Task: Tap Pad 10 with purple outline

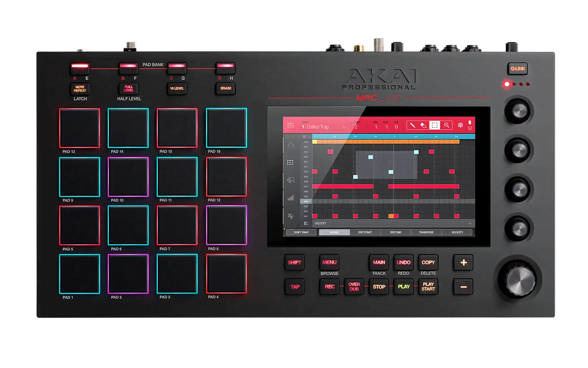Action: pos(128,177)
